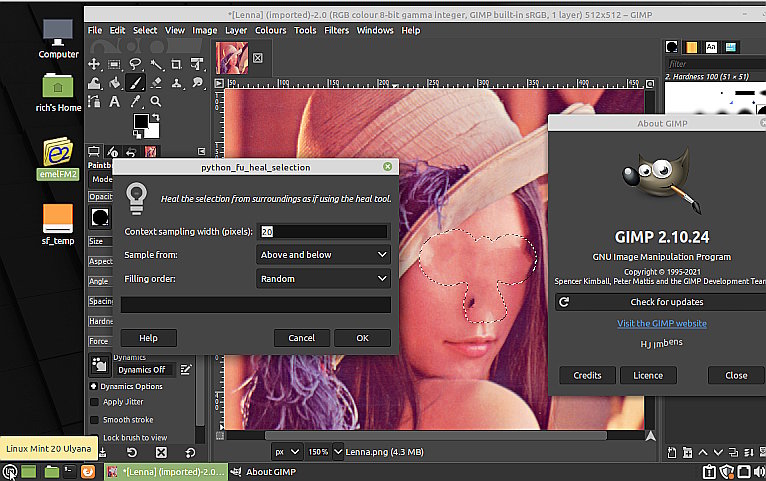
Task: Open Firefox from the taskbar
Action: coord(88,472)
